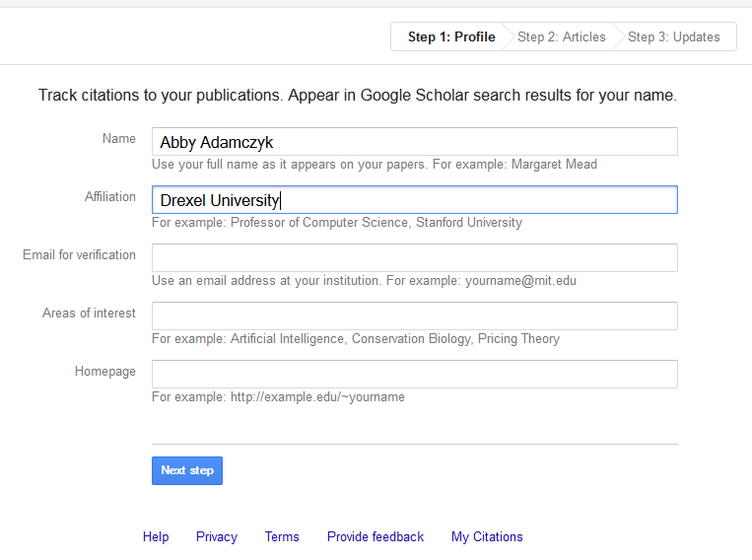Click the http://example.edu/~yourname hint text

pos(278,397)
